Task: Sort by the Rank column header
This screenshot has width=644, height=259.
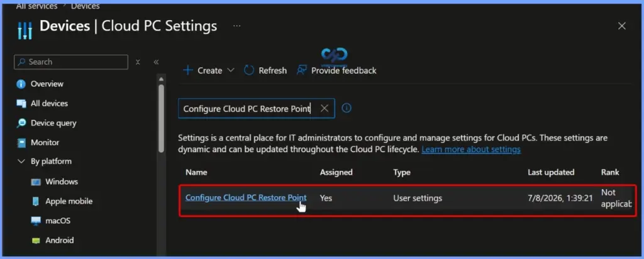Action: 610,172
